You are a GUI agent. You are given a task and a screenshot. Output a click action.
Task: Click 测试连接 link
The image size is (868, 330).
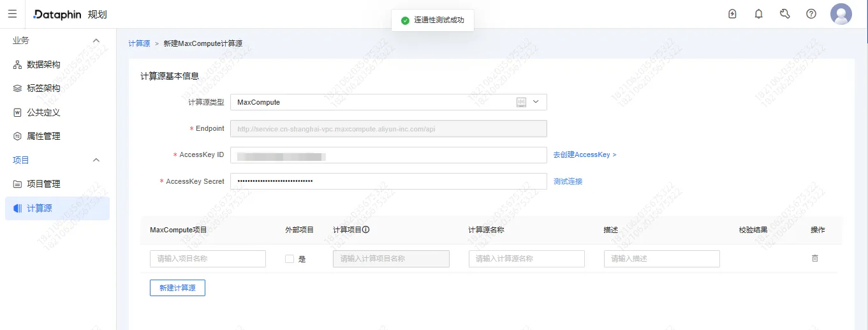(x=568, y=181)
